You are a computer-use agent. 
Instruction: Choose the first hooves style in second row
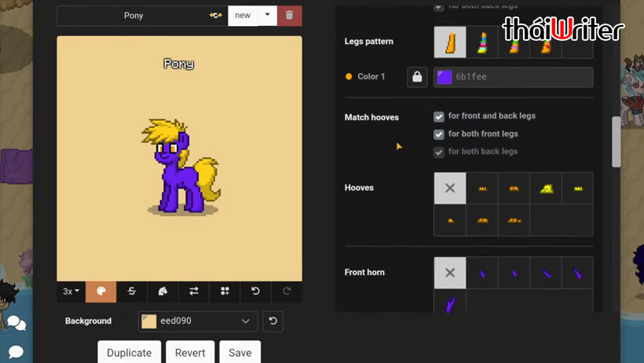[x=450, y=220]
